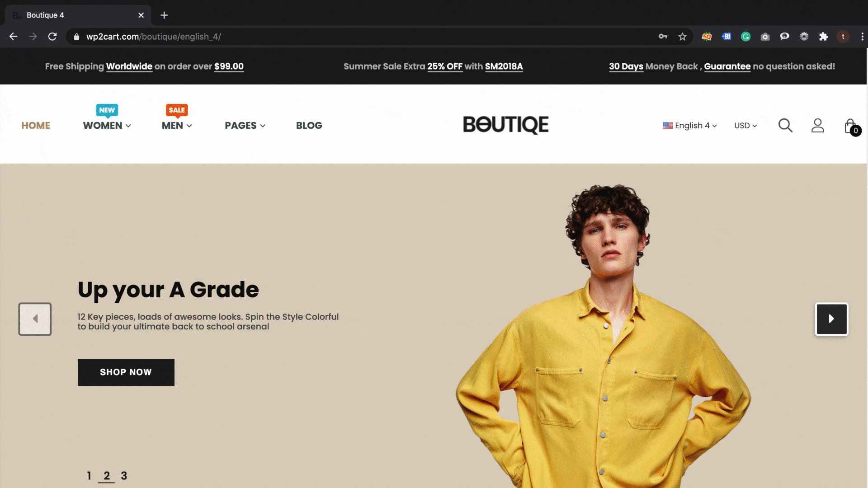Open the site search magnifier icon
This screenshot has height=488, width=868.
pyautogui.click(x=785, y=126)
